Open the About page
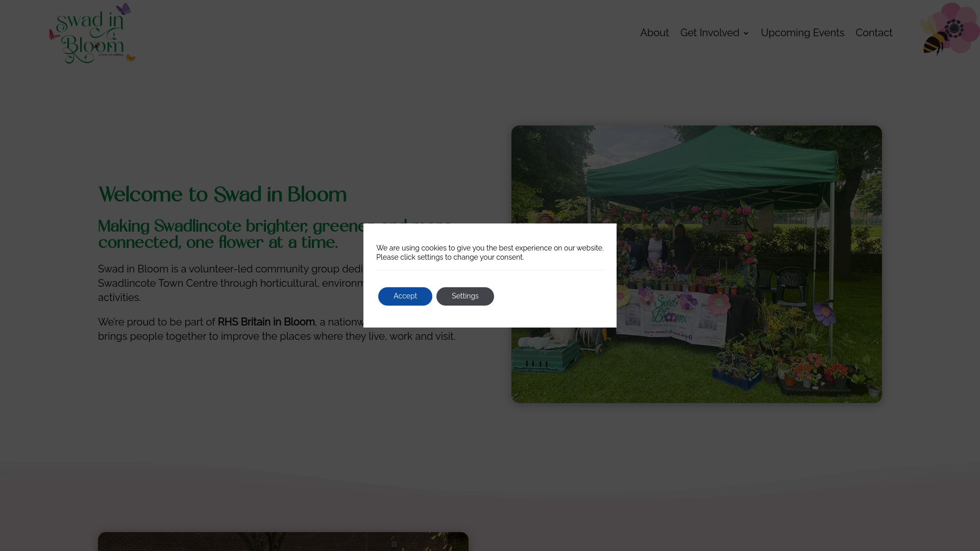This screenshot has height=551, width=980. tap(654, 33)
